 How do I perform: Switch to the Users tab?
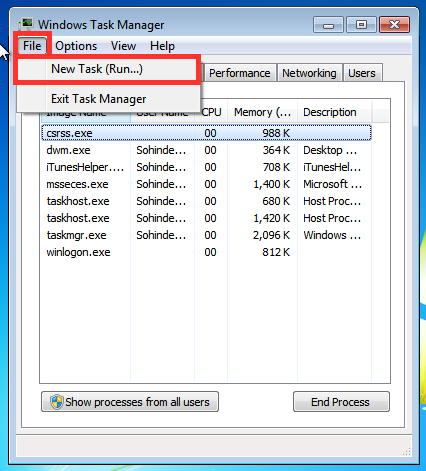[x=362, y=73]
